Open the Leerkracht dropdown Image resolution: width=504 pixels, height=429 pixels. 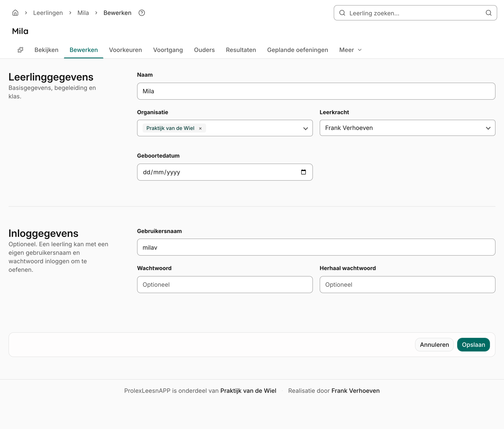pyautogui.click(x=407, y=128)
